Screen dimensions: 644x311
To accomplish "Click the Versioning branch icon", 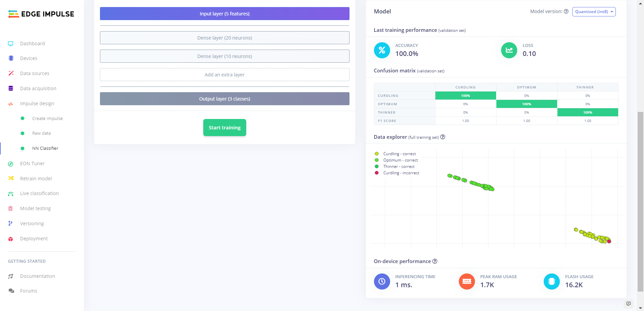I will [11, 224].
